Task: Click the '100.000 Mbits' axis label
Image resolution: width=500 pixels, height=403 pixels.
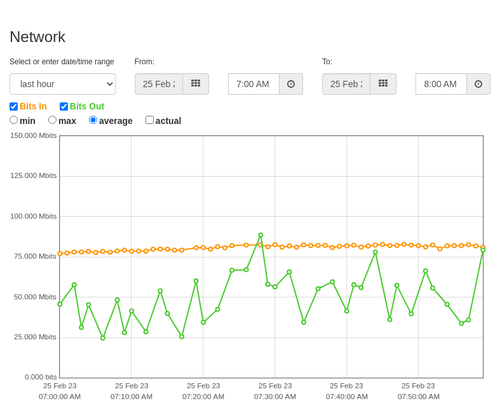Action: click(33, 216)
